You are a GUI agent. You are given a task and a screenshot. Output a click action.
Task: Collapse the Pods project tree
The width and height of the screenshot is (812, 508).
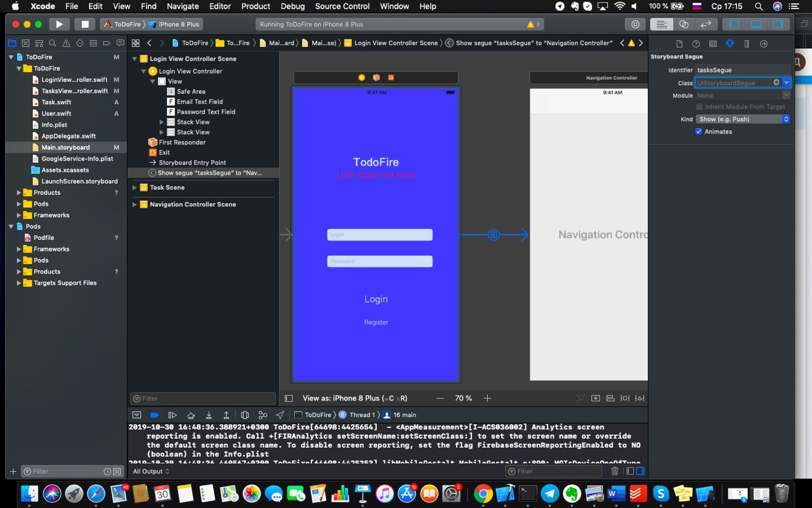point(11,226)
